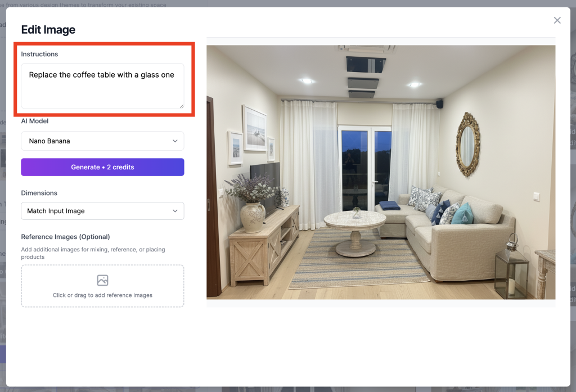Click the Reference Images (Optional) heading
576x392 pixels.
65,237
